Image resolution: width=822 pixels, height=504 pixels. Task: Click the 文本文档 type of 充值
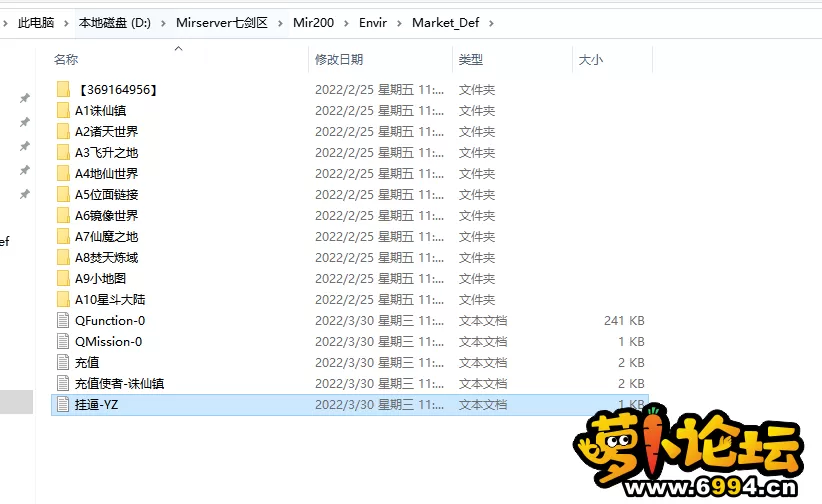pos(483,362)
